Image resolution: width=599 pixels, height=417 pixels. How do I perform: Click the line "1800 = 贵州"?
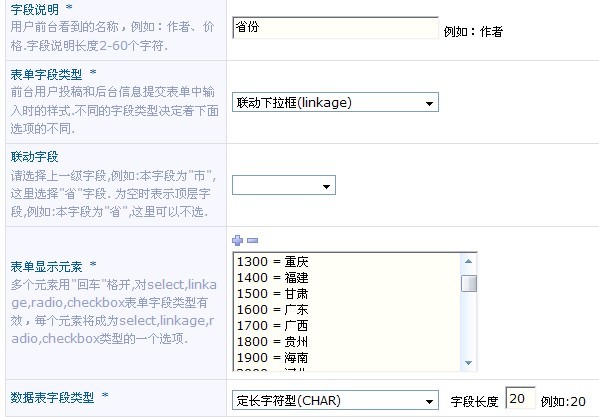[272, 342]
